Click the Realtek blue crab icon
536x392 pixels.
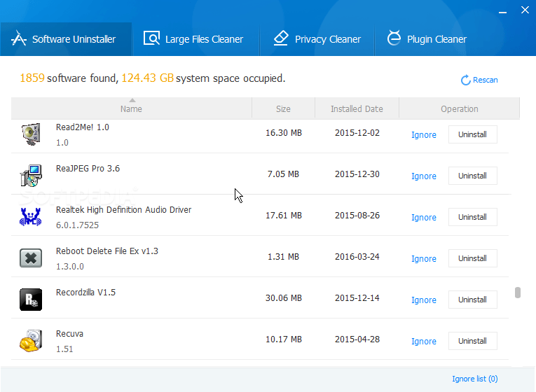tap(31, 217)
